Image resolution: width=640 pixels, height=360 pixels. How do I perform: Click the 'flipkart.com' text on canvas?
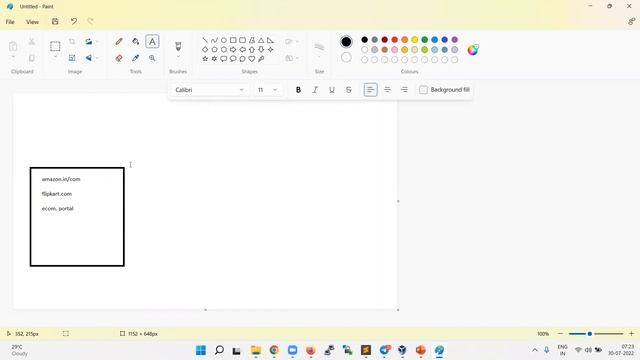[x=57, y=194]
